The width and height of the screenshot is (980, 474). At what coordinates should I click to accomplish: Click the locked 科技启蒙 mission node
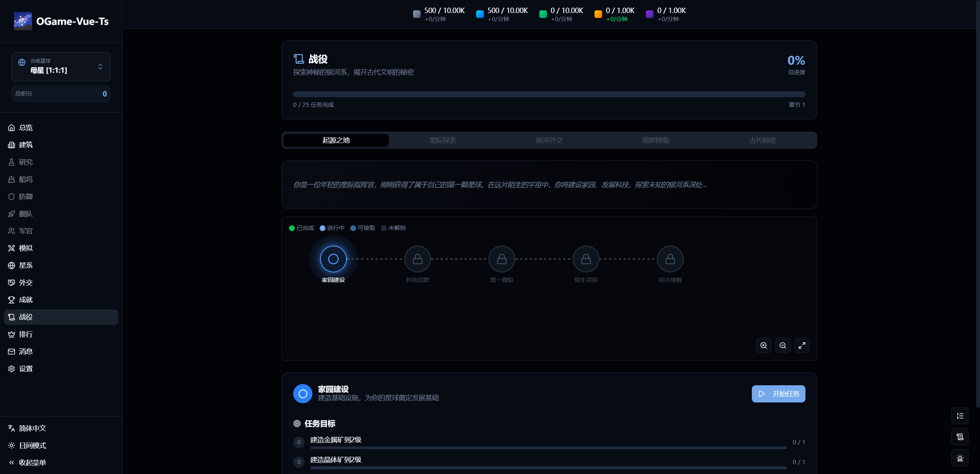417,259
